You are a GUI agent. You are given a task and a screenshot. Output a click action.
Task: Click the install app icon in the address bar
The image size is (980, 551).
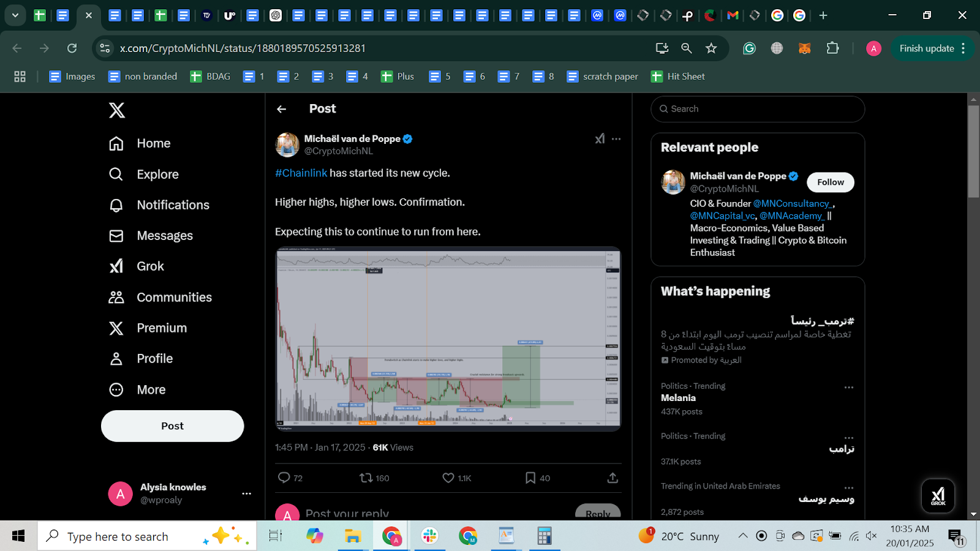[x=662, y=48]
